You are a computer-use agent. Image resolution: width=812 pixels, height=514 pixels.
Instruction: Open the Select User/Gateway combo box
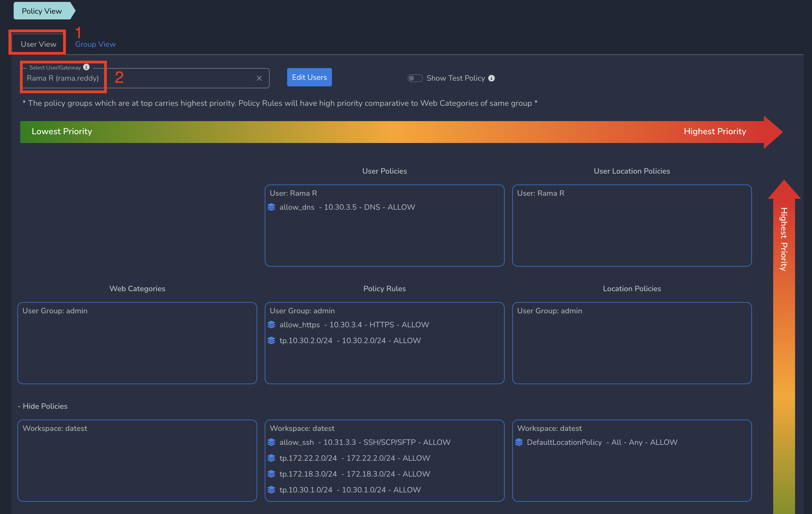tap(146, 78)
